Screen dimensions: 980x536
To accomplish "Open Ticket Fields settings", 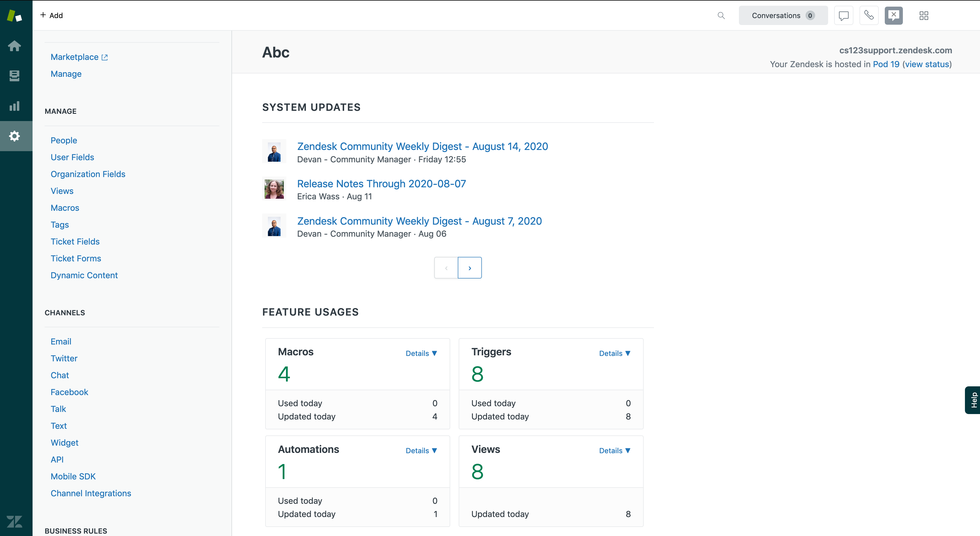I will tap(75, 242).
